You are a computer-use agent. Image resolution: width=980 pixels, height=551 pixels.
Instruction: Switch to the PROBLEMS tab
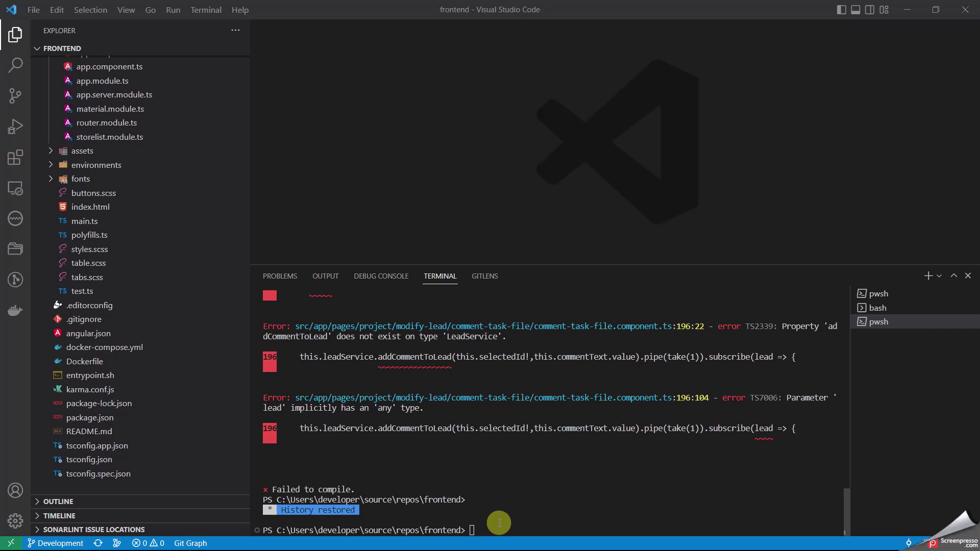280,276
